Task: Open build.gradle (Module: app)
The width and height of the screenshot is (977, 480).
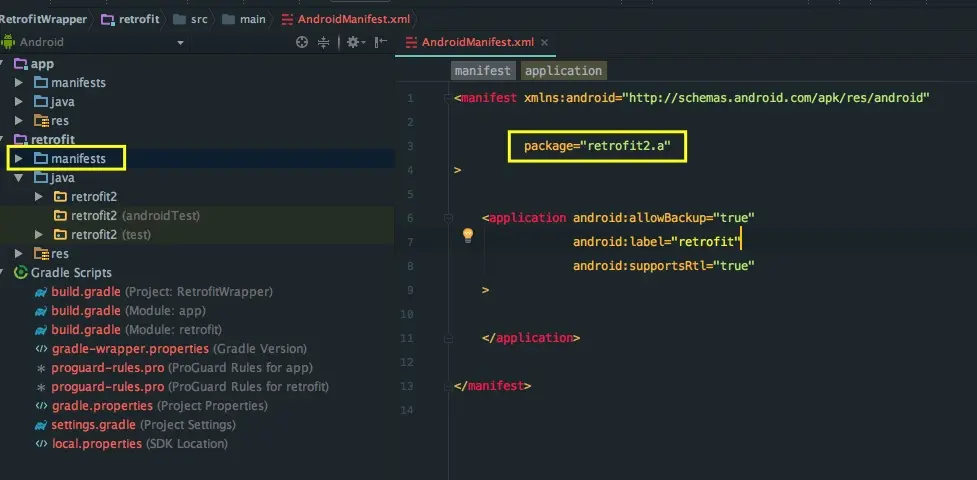Action: 128,310
